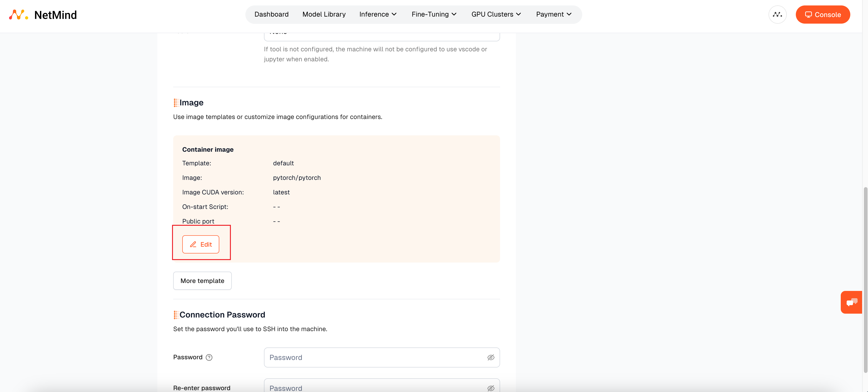868x392 pixels.
Task: Toggle visibility of the Password field
Action: [491, 357]
